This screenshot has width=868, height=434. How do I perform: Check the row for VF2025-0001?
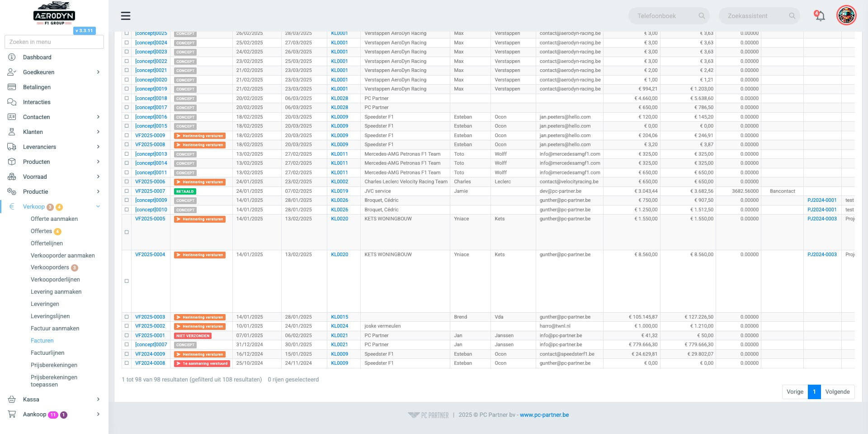[127, 335]
